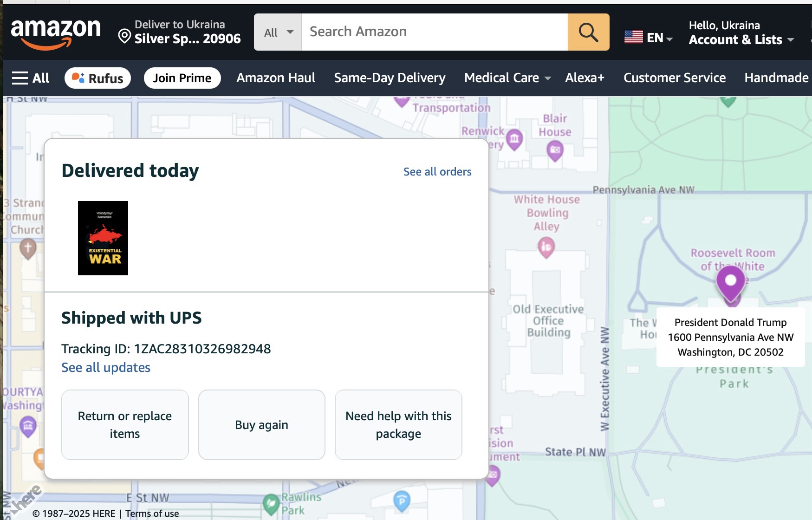812x520 pixels.
Task: Click the purple delivery pin on map
Action: pos(730,282)
